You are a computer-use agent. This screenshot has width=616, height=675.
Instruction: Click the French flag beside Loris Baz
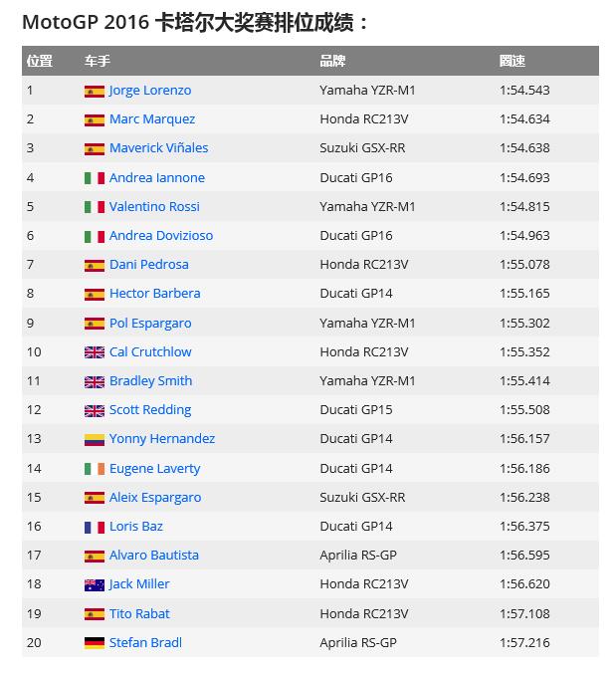tap(95, 527)
